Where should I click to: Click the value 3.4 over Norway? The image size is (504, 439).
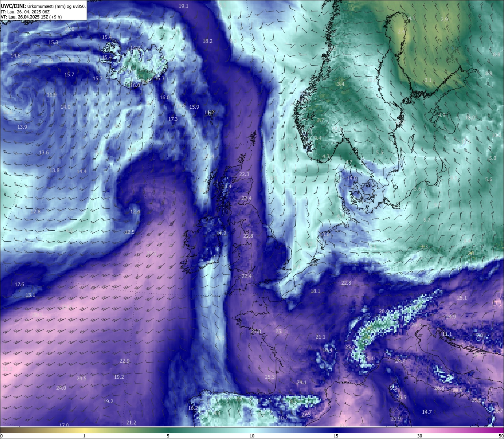341,84
